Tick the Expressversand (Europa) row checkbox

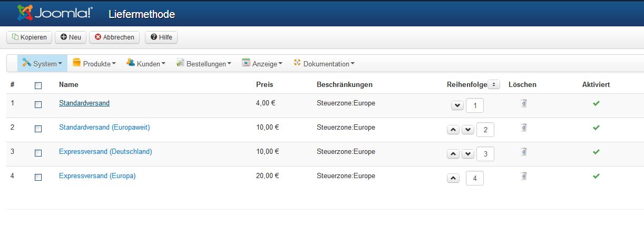pyautogui.click(x=38, y=177)
